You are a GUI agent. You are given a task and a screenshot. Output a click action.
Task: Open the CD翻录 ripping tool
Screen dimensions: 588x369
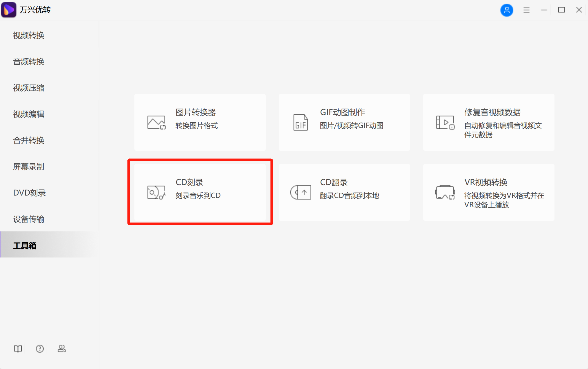(x=344, y=192)
